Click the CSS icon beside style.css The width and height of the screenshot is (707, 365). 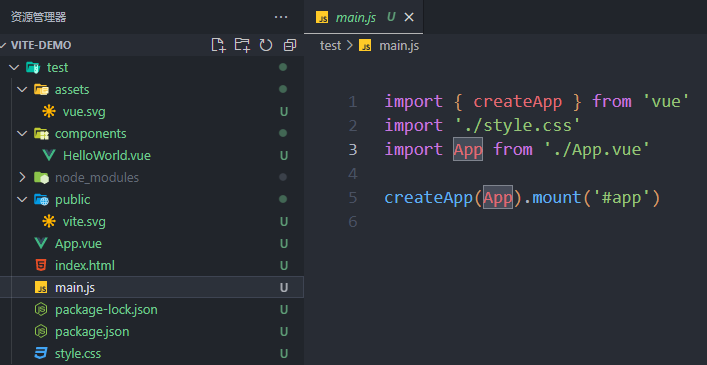(41, 353)
